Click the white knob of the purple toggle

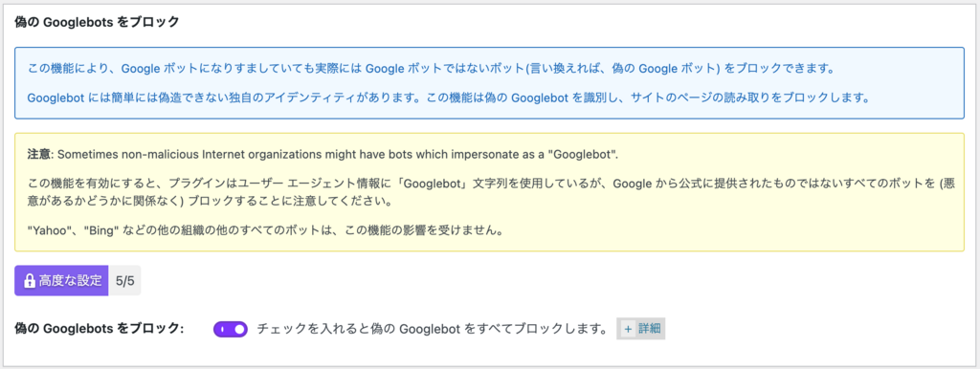[240, 329]
